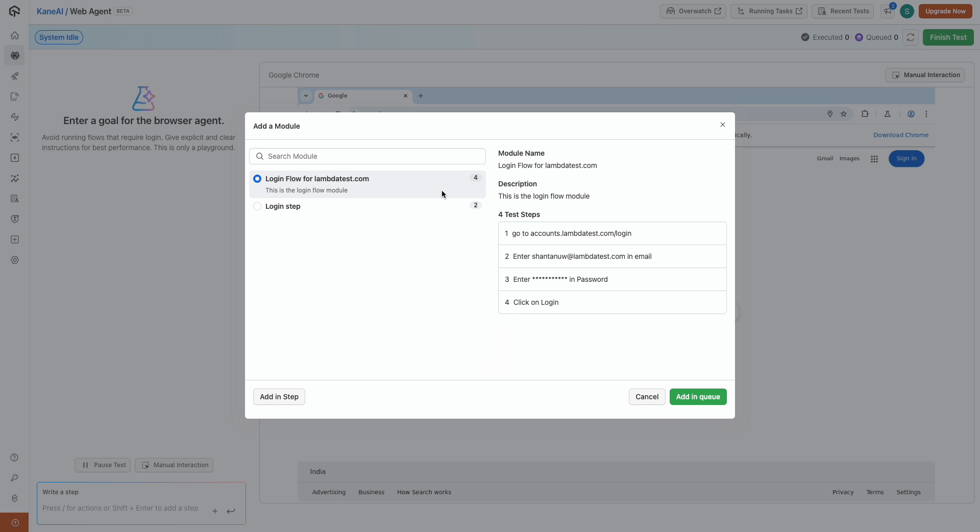Open the Running Tasks button
980x532 pixels.
point(769,11)
